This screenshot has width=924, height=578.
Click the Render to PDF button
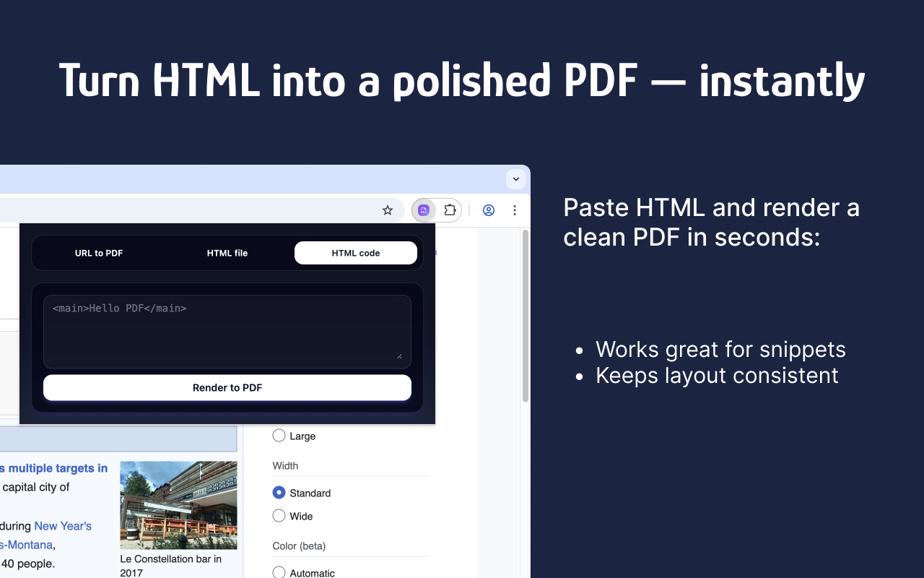(x=227, y=387)
